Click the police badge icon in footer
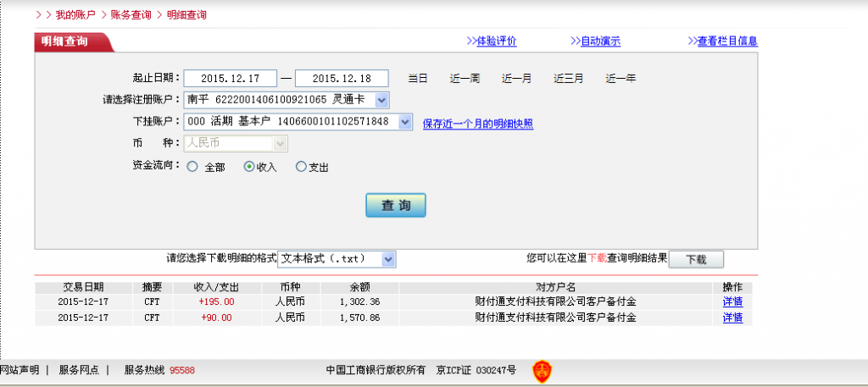 [x=542, y=370]
